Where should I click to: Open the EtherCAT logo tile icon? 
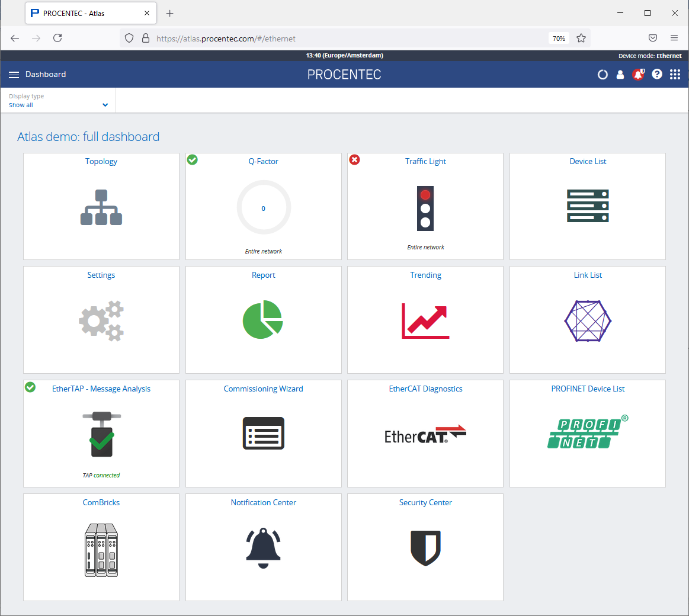point(425,435)
